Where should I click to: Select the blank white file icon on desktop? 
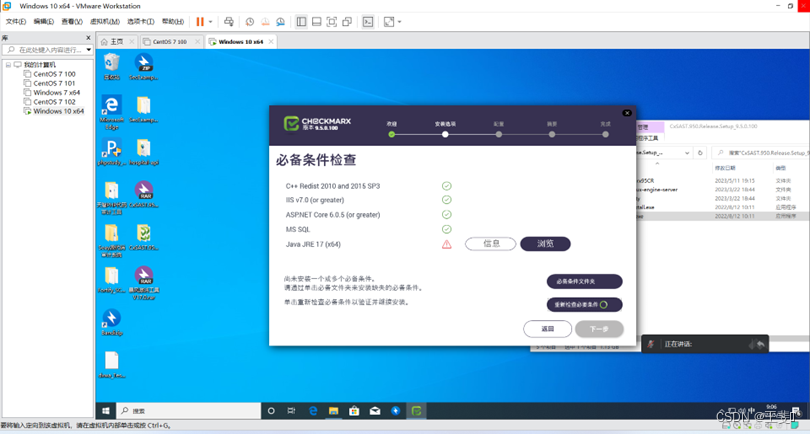coord(112,365)
